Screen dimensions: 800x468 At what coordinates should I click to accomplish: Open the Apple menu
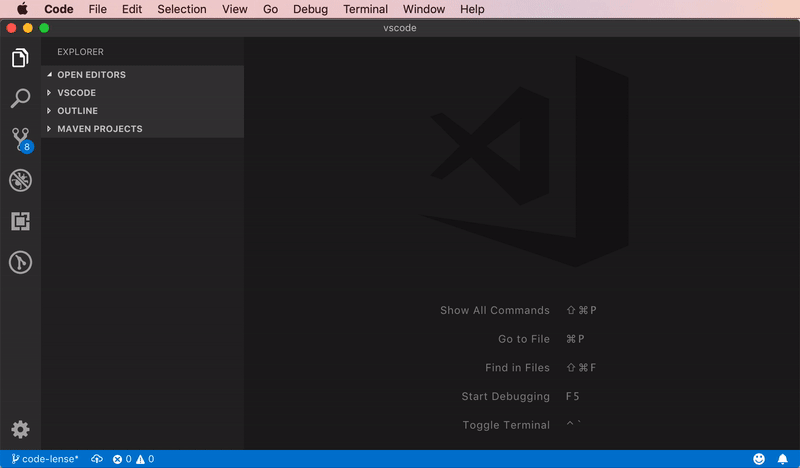(22, 9)
